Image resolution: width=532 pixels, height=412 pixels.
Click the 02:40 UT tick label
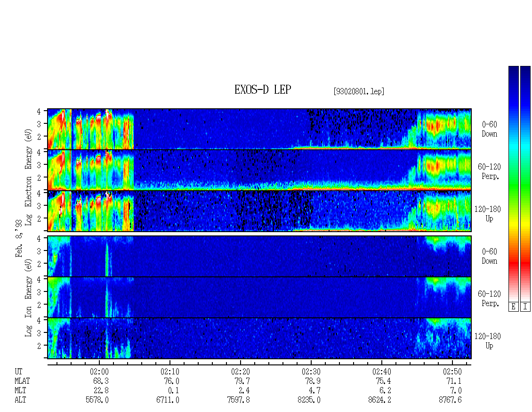pyautogui.click(x=382, y=372)
